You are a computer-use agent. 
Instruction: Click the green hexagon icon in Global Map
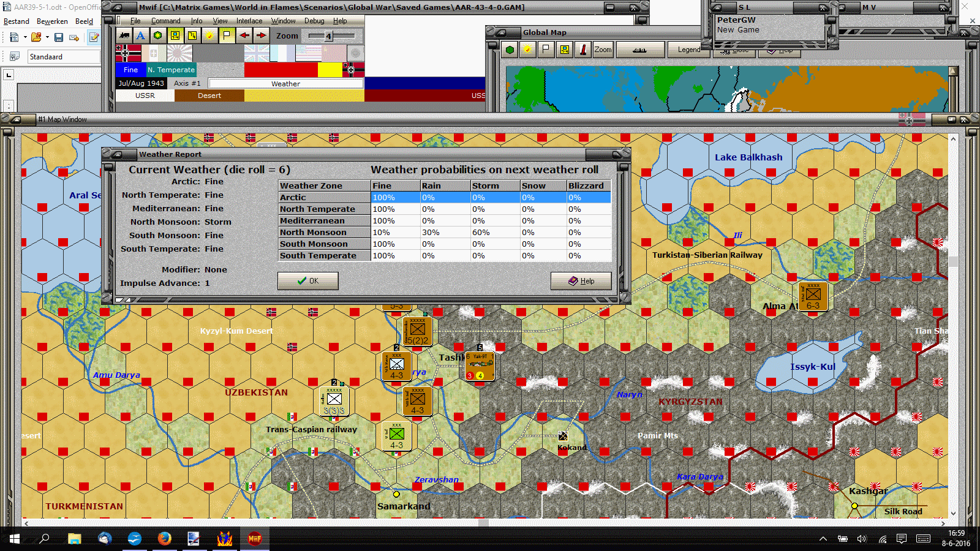click(510, 50)
